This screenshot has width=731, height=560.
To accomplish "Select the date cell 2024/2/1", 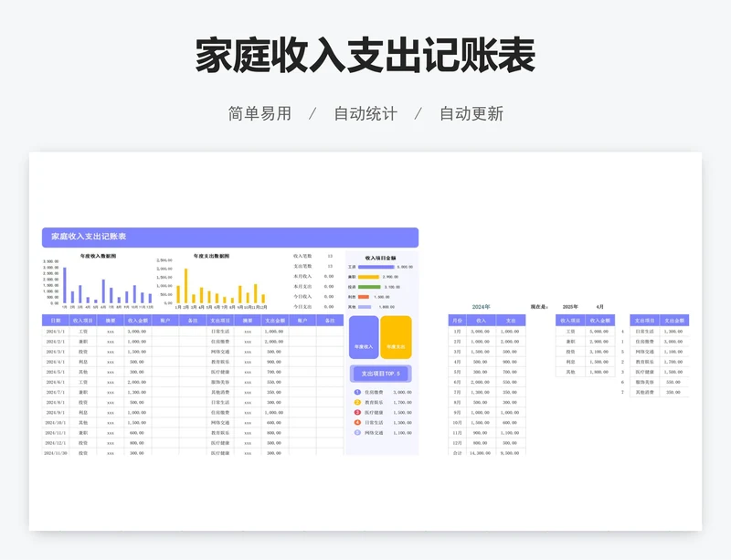I will (56, 342).
